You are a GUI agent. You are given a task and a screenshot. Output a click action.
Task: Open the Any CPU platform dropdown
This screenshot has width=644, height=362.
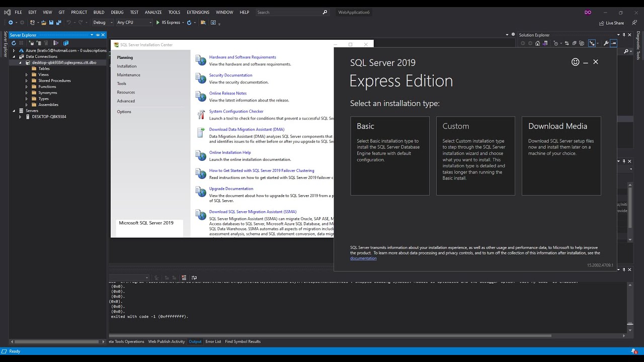pos(134,23)
